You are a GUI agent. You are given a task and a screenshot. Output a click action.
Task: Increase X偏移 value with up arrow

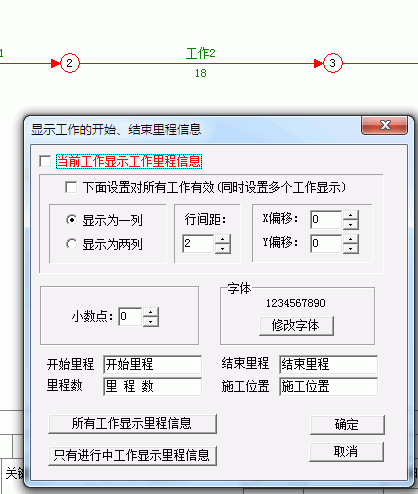tap(350, 215)
